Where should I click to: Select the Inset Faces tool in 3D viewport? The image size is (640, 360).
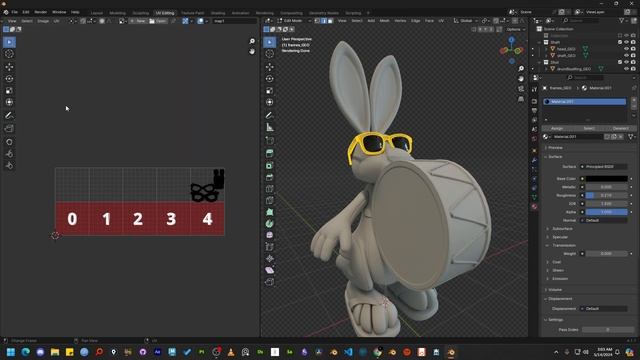click(269, 165)
